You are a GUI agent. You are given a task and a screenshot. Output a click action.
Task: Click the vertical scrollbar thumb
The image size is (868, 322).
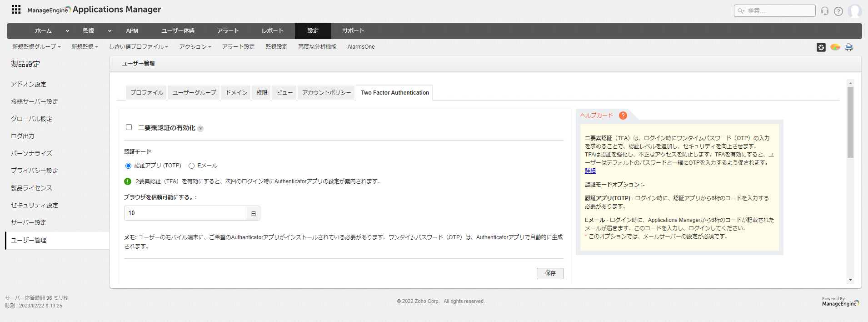[850, 122]
